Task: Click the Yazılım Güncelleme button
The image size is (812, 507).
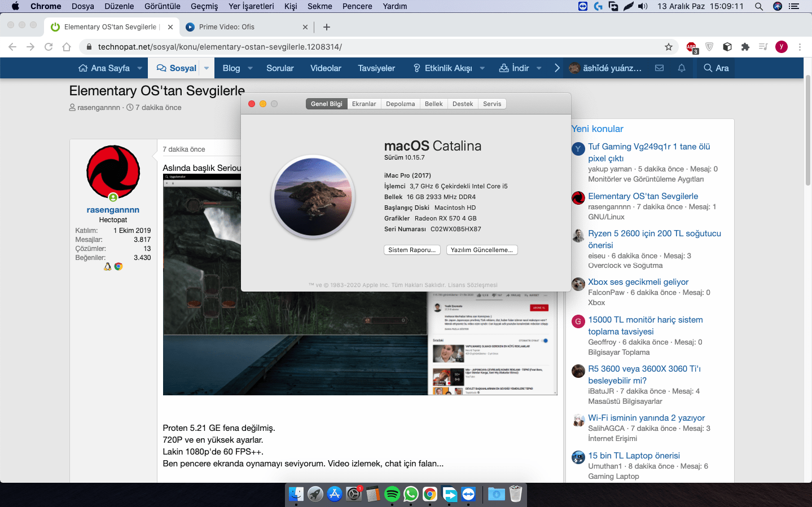Action: (x=481, y=250)
